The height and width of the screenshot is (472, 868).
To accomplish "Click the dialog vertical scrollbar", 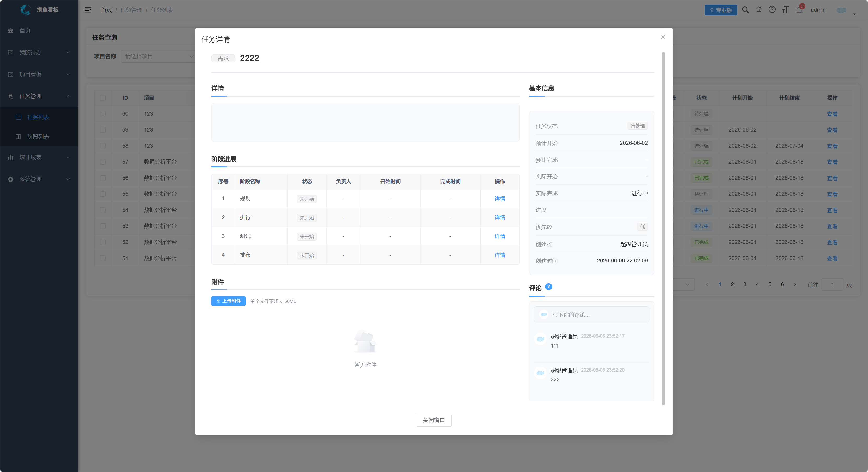I will [663, 228].
